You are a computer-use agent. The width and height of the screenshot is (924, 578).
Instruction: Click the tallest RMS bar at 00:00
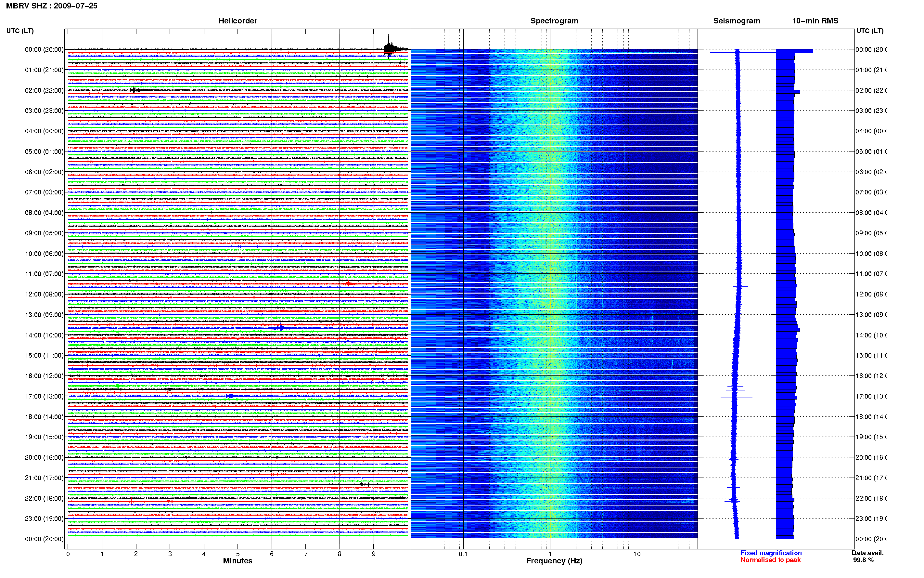(794, 51)
